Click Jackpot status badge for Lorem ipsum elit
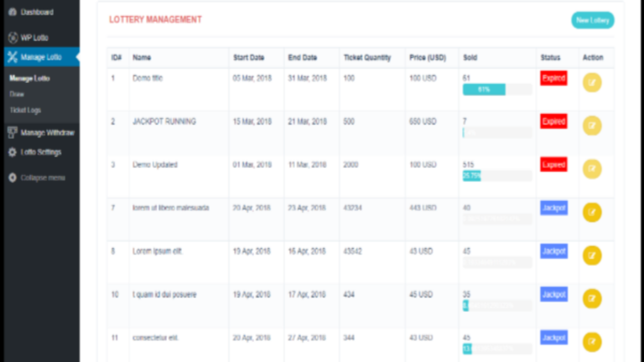 tap(553, 251)
